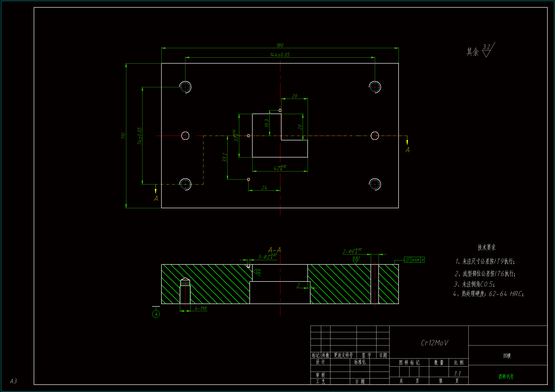Screen dimensions: 555x392
Task: Click the 0.8 roughness symbol on section view
Action: (356, 260)
